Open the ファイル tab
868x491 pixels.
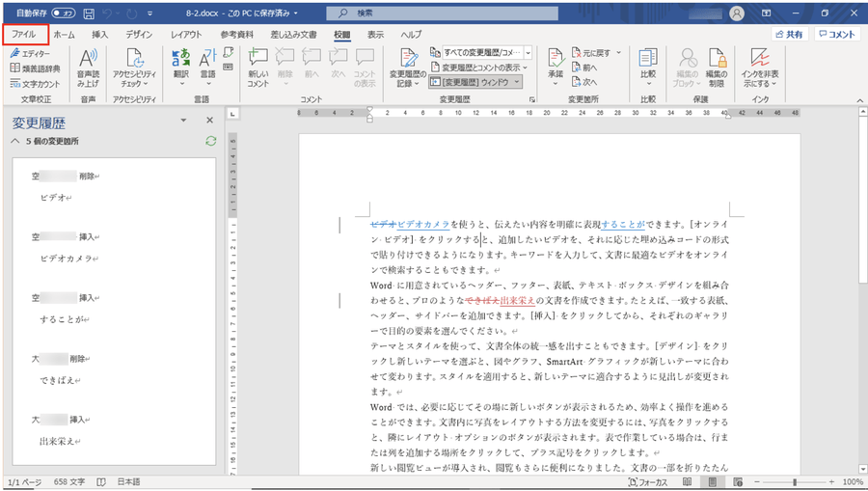point(24,34)
